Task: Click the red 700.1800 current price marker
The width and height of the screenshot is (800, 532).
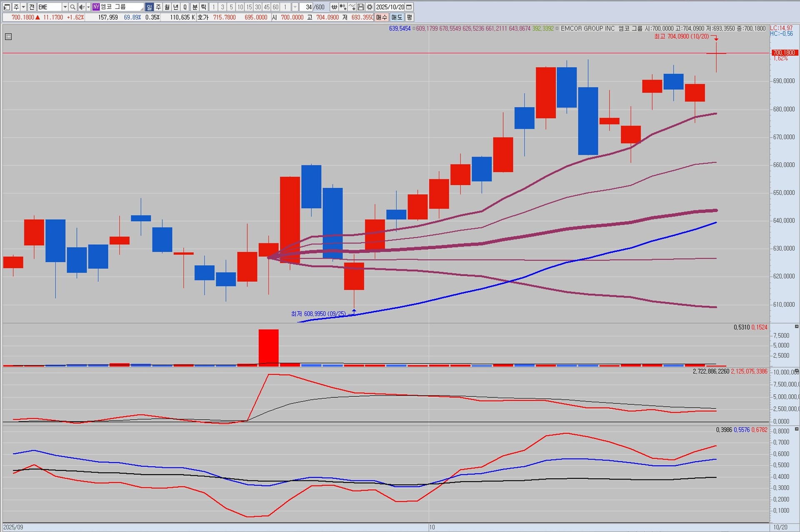Action: 784,53
